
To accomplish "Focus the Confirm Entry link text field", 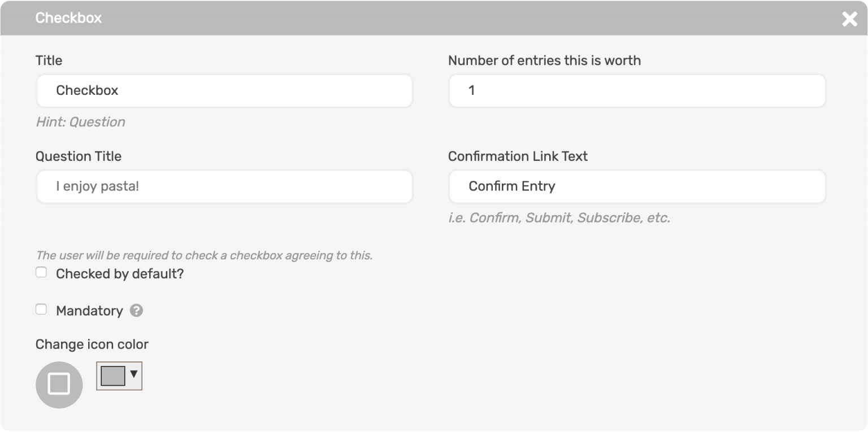I will (x=637, y=186).
